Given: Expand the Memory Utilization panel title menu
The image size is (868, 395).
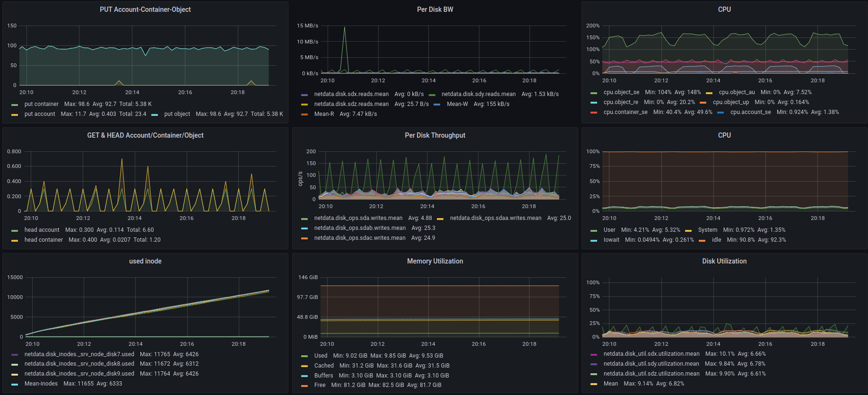Looking at the screenshot, I should 434,261.
